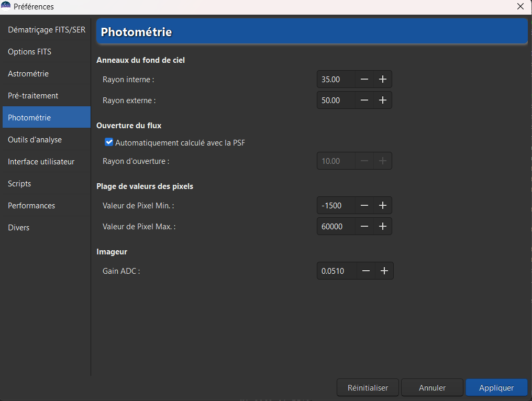
Task: Go to Astrométrie preferences
Action: 28,74
